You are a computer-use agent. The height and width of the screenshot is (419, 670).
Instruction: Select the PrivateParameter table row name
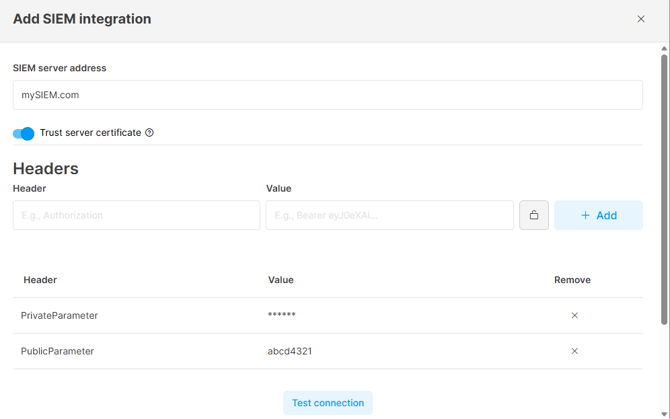(59, 316)
